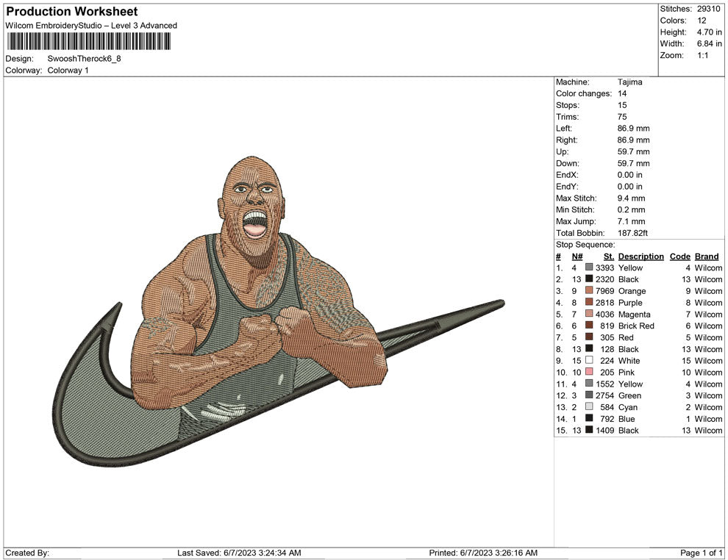Image resolution: width=728 pixels, height=560 pixels.
Task: Click the design name SwooshTherock6_8
Action: (84, 59)
